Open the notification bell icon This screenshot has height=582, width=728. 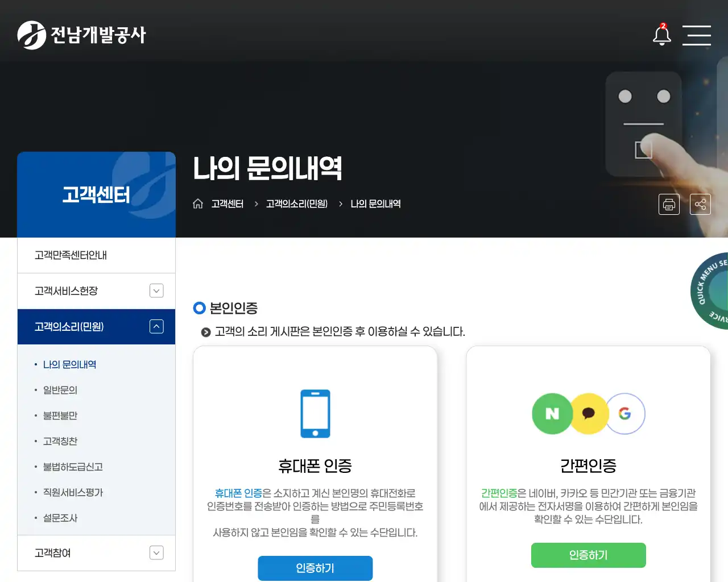point(661,35)
